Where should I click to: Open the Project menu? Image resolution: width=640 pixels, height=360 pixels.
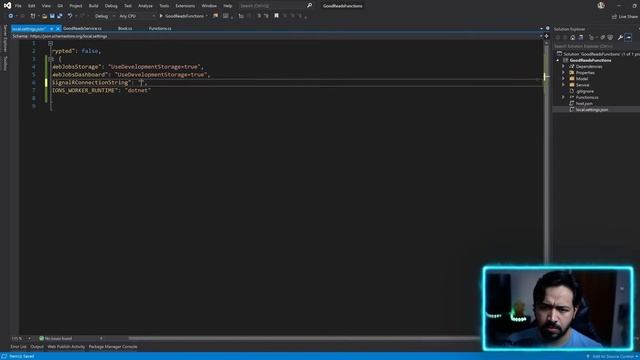click(76, 6)
